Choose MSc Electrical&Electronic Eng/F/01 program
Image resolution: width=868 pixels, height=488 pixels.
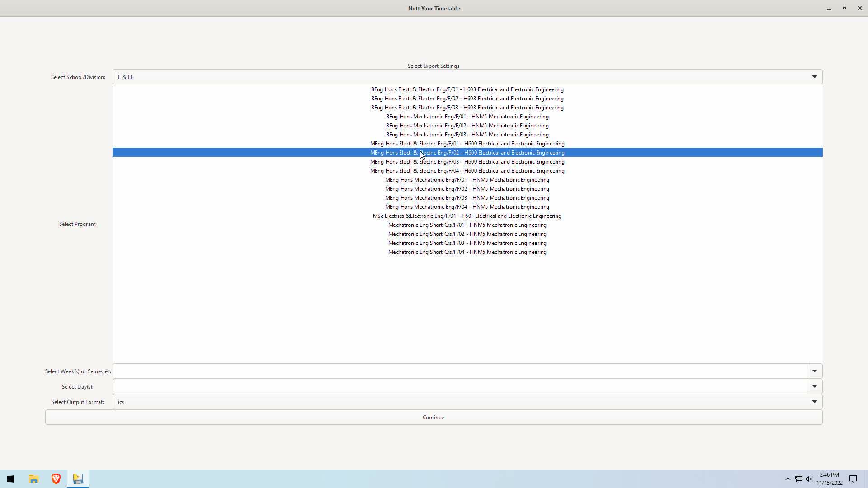pyautogui.click(x=467, y=216)
